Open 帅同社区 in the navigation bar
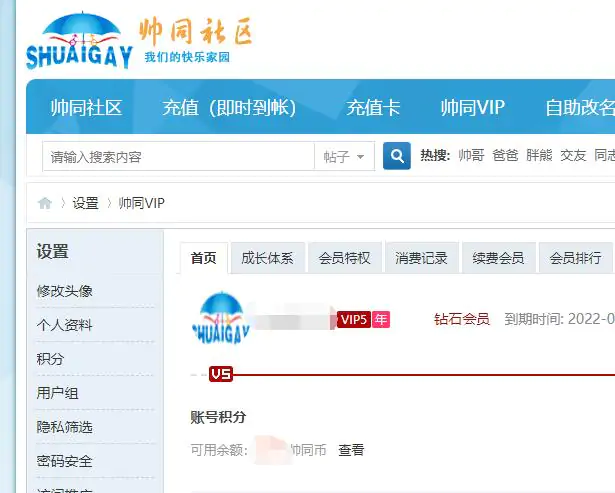This screenshot has width=615, height=493. 86,107
